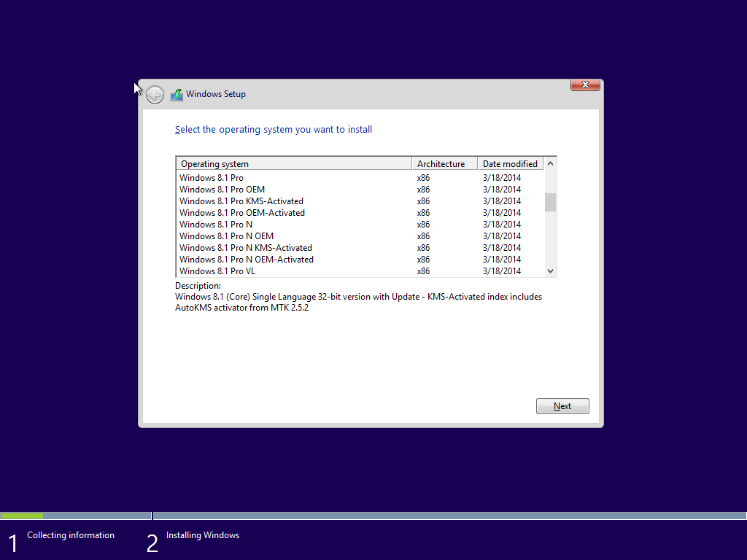Click the scrollbar up arrow
Screen dimensions: 747x560
pyautogui.click(x=550, y=163)
